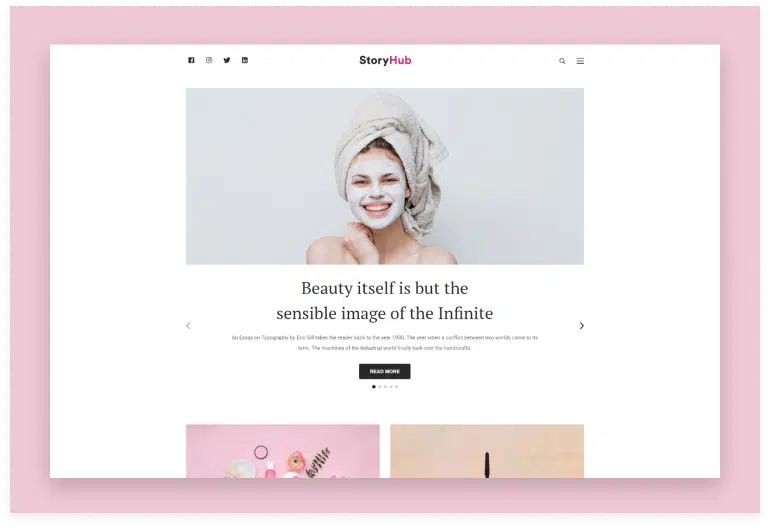Viewport: 770px width, 527px height.
Task: Click the StoryHub logo
Action: (x=385, y=60)
